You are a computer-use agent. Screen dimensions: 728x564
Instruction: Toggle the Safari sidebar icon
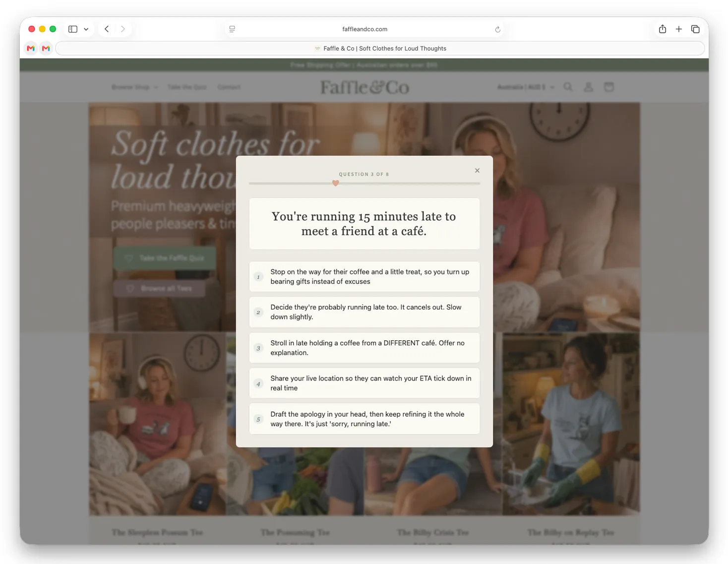coord(73,29)
